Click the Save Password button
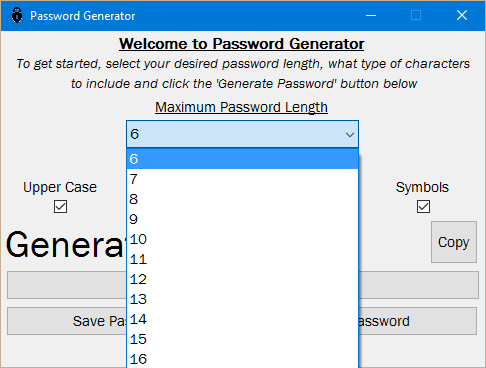Viewport: 486px width, 368px height. point(67,321)
